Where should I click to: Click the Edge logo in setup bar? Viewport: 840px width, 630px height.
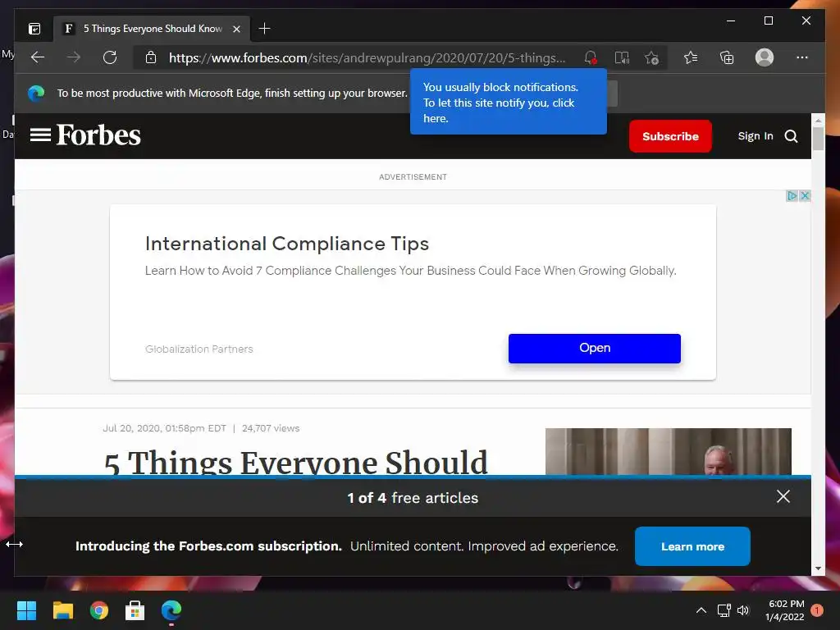pyautogui.click(x=36, y=94)
